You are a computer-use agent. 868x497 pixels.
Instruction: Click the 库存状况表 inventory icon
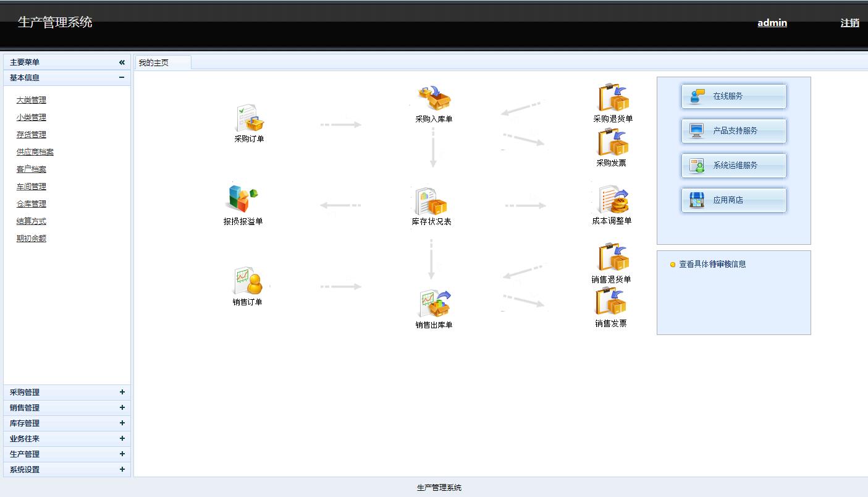[432, 202]
